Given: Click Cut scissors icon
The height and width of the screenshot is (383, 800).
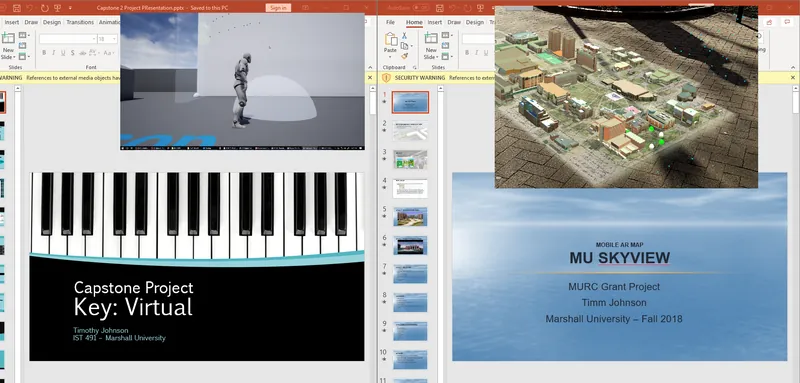Looking at the screenshot, I should tap(404, 36).
